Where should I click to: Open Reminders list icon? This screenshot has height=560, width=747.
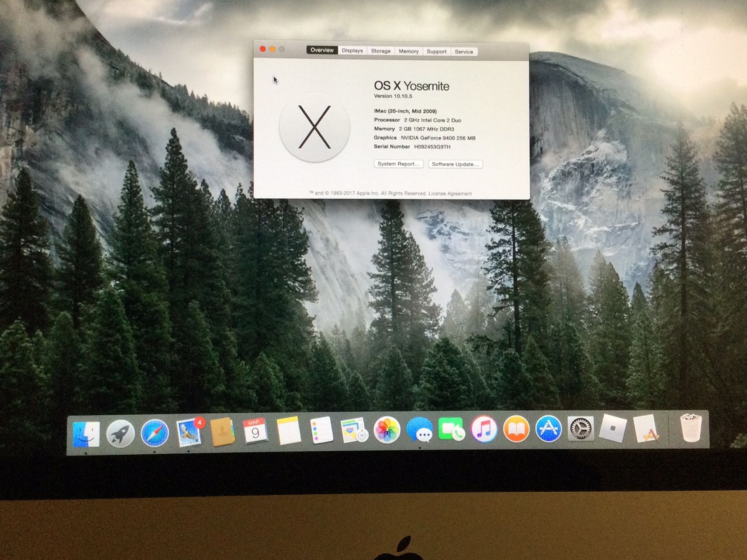[322, 430]
